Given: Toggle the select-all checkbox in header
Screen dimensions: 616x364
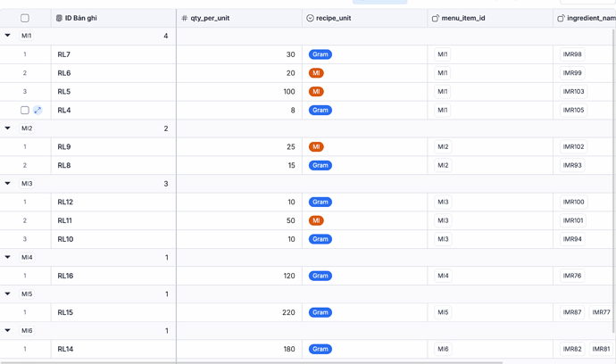Looking at the screenshot, I should point(25,18).
